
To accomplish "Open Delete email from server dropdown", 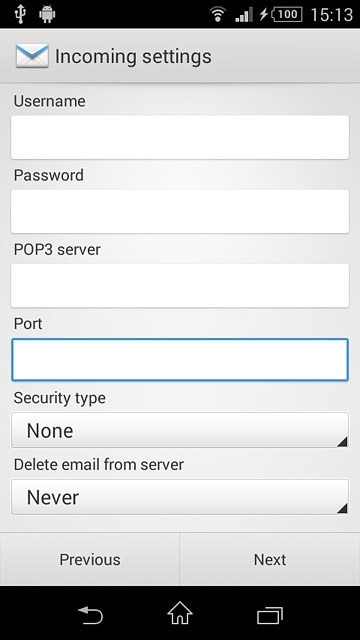I will (180, 497).
